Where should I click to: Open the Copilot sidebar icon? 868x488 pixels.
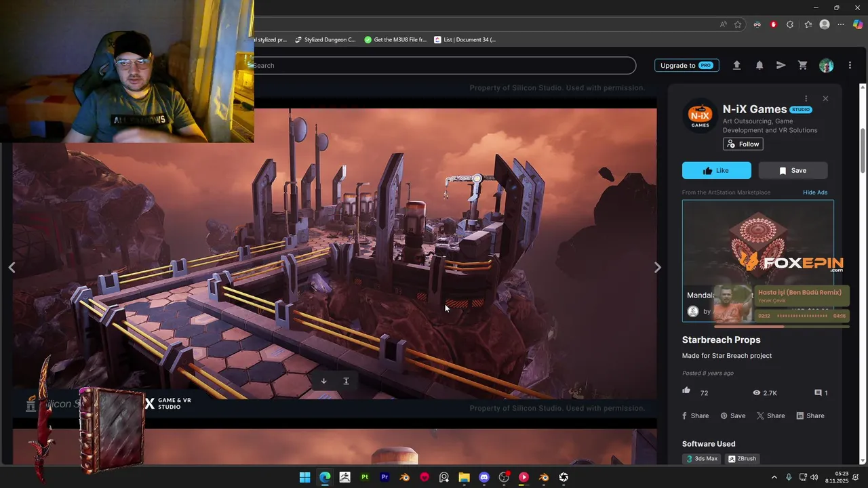858,24
